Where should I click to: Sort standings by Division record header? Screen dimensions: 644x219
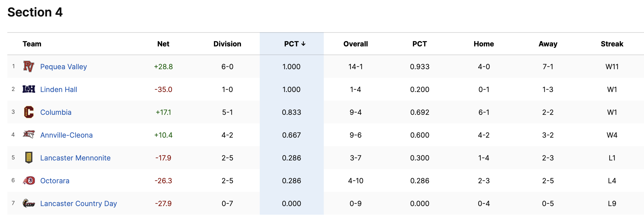click(227, 44)
